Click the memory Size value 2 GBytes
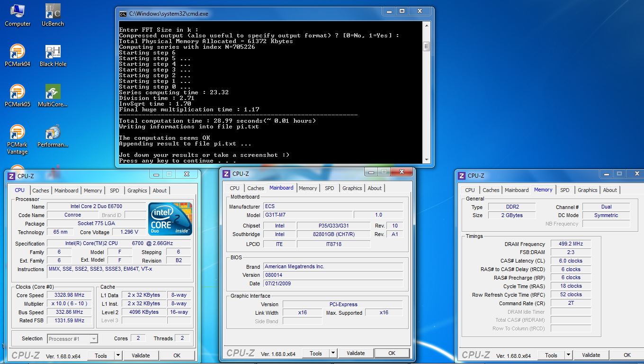 click(x=511, y=215)
